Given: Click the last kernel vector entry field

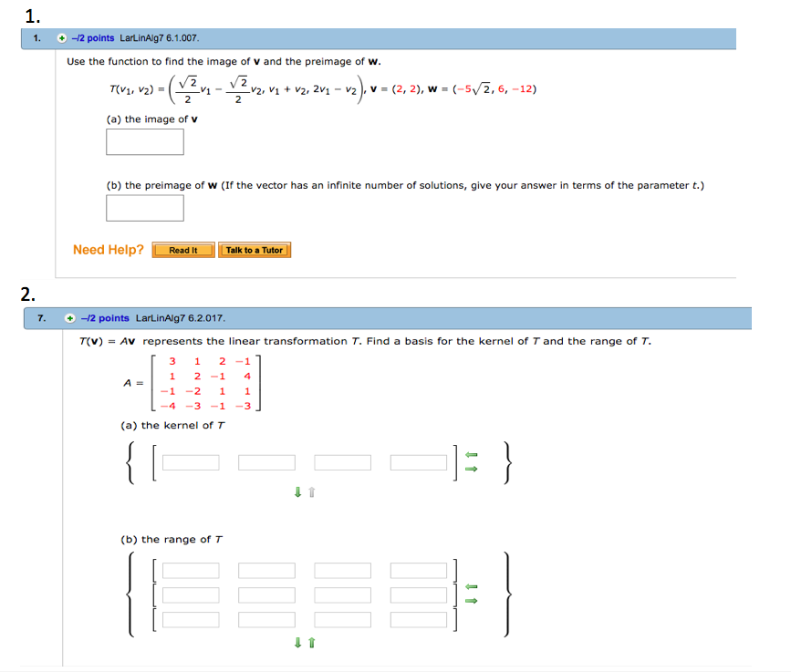Looking at the screenshot, I should coord(418,461).
